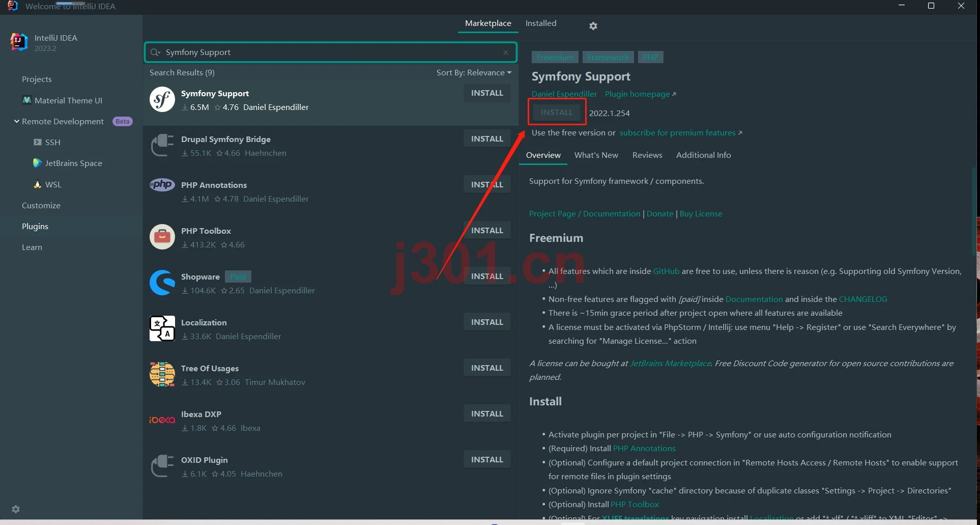The height and width of the screenshot is (525, 980).
Task: Open the Additional Info tab
Action: click(704, 155)
